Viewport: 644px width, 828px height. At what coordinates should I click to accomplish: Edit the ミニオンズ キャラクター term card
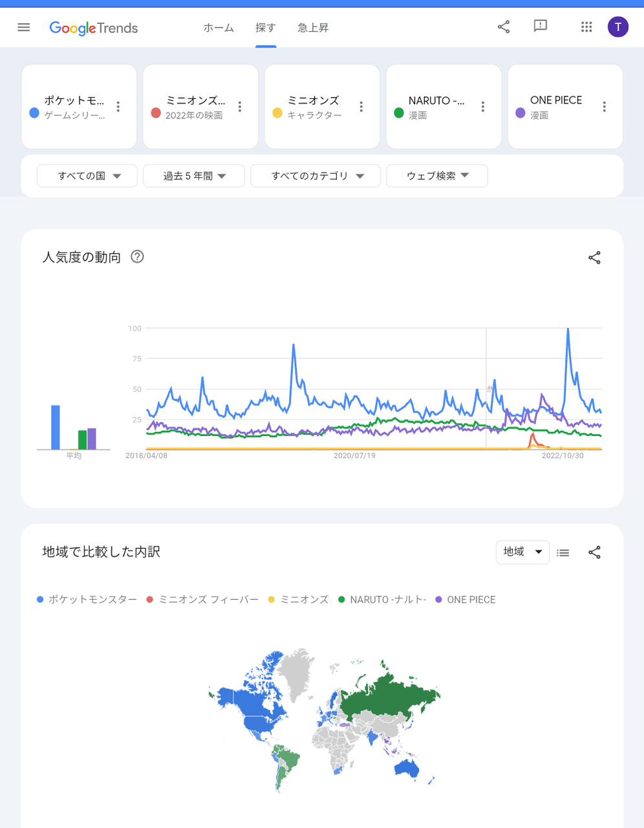[322, 107]
